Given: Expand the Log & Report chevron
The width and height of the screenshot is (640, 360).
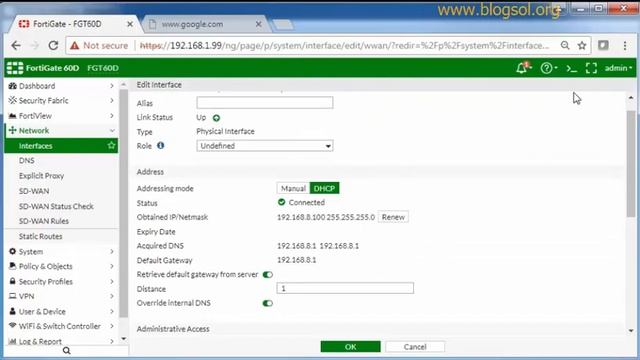Looking at the screenshot, I should [x=112, y=341].
